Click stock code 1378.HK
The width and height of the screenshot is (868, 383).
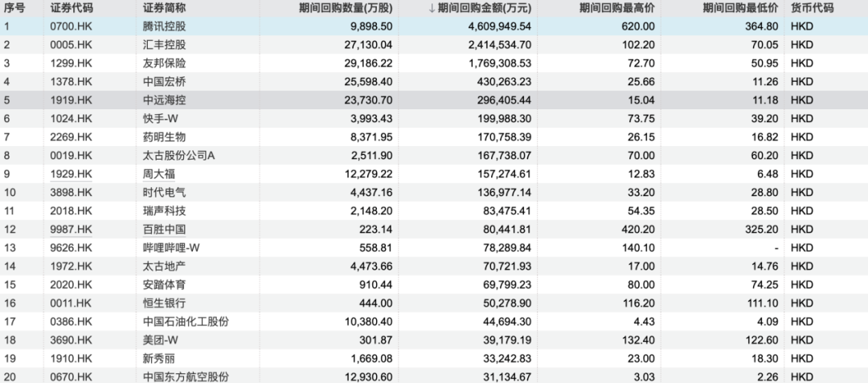click(x=72, y=81)
